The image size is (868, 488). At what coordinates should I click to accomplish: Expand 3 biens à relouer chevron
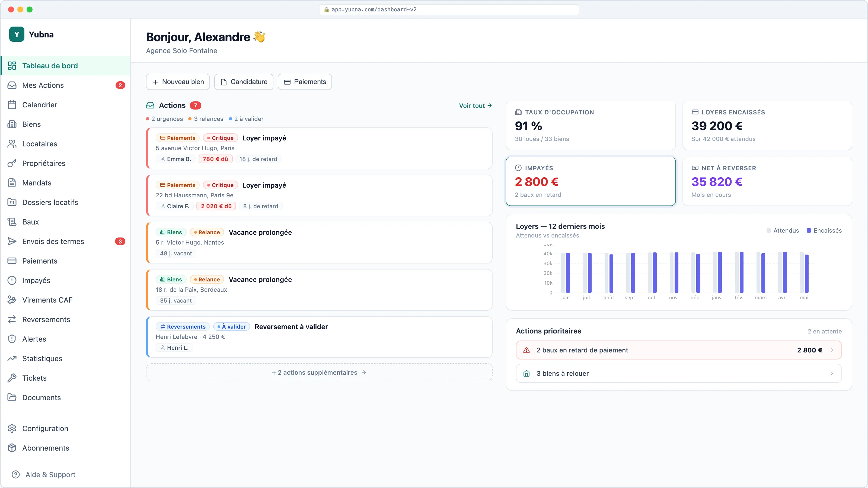tap(832, 374)
